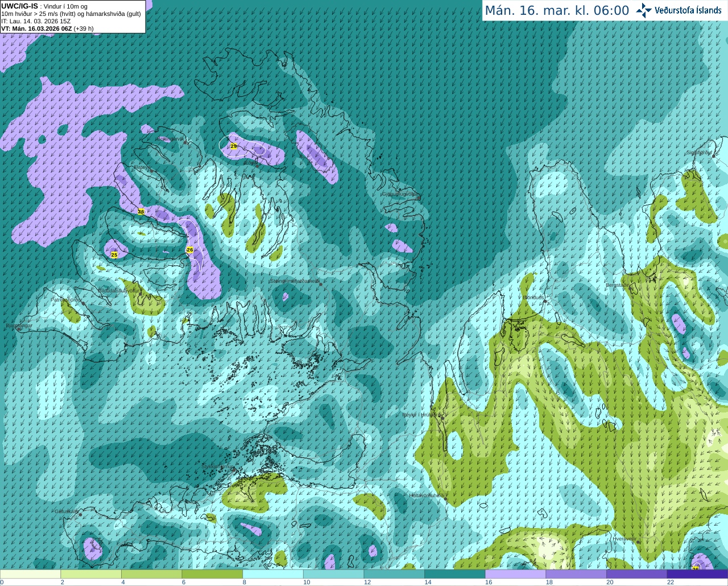Viewport: 728px width, 586px height.
Task: Click the IT: Lau. 14. 03. 2026 15Z line
Action: coord(36,21)
